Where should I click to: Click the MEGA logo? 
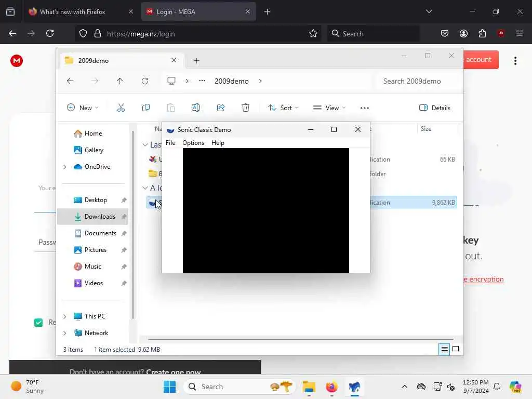pos(16,61)
